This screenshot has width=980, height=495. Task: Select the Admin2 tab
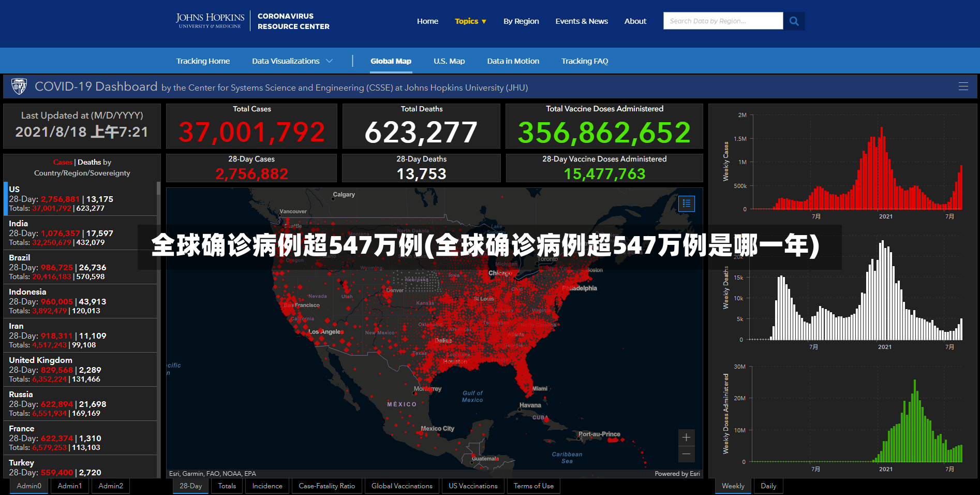pos(111,486)
